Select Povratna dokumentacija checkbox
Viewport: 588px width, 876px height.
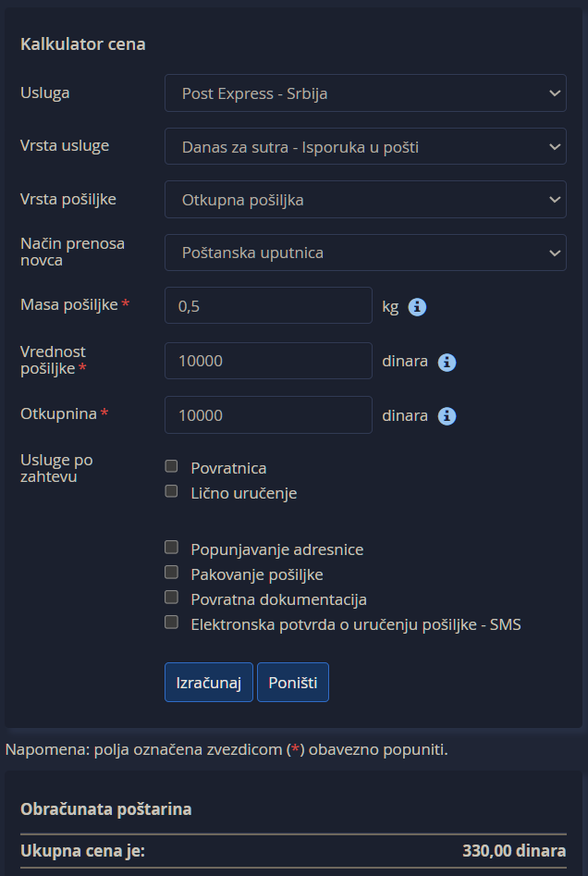click(x=171, y=598)
